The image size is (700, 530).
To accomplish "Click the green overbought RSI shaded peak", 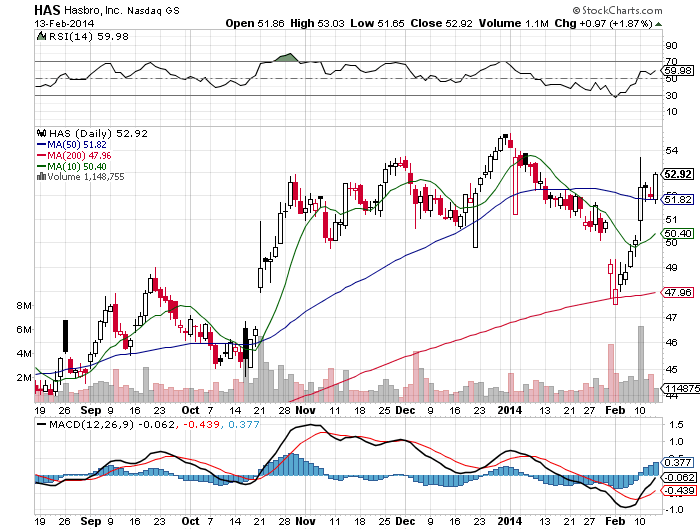I will tap(287, 58).
